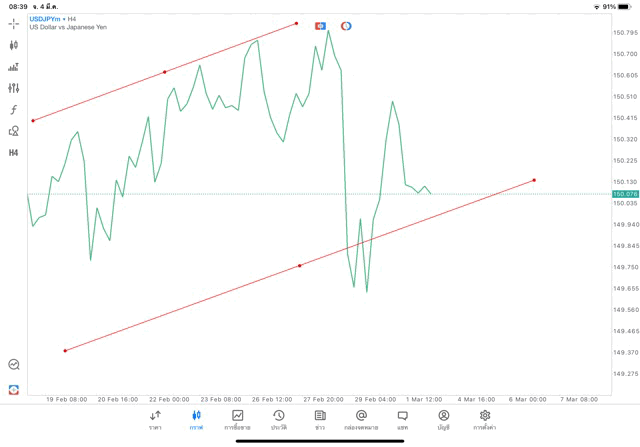The height and width of the screenshot is (447, 640).
Task: Open the ประวัติ (History) tab
Action: point(279,419)
